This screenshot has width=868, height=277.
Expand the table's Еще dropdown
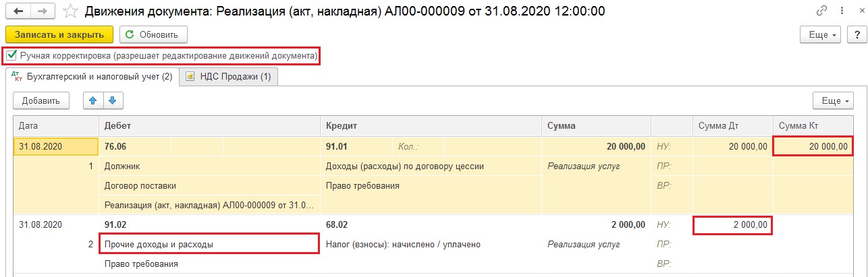click(x=834, y=100)
